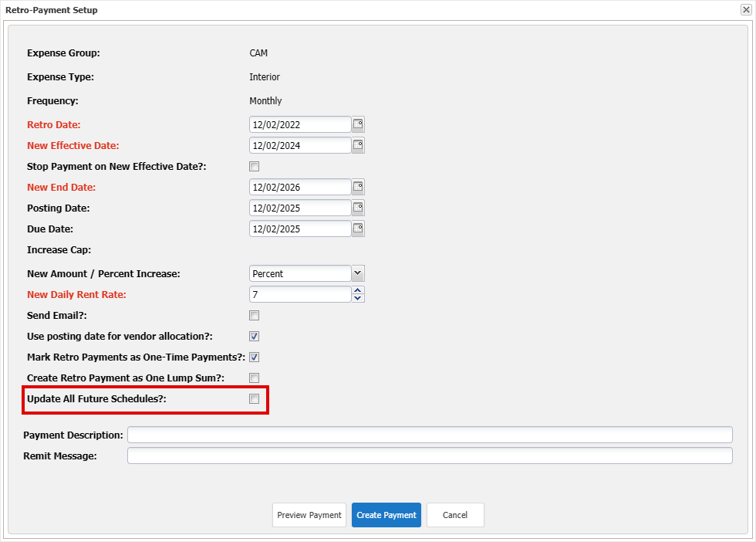This screenshot has height=542, width=756.
Task: Expand the New Amount / Percent Increase dropdown
Action: (x=357, y=273)
